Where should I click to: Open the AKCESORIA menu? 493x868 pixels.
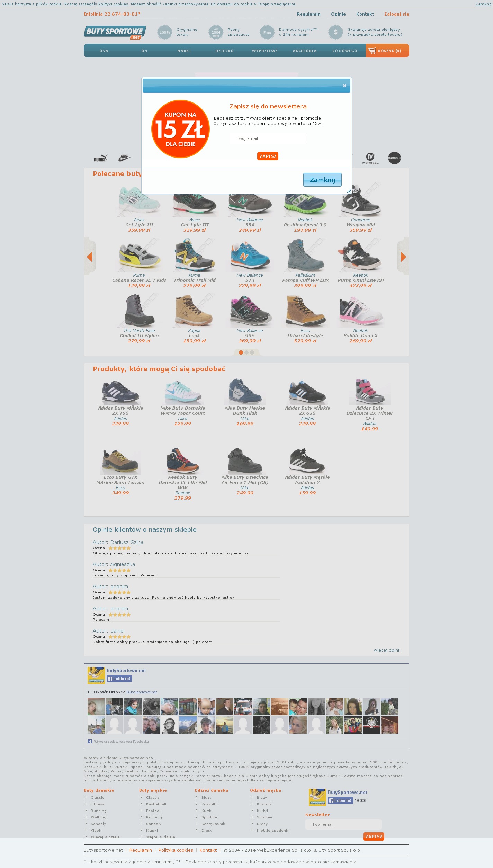coord(305,51)
